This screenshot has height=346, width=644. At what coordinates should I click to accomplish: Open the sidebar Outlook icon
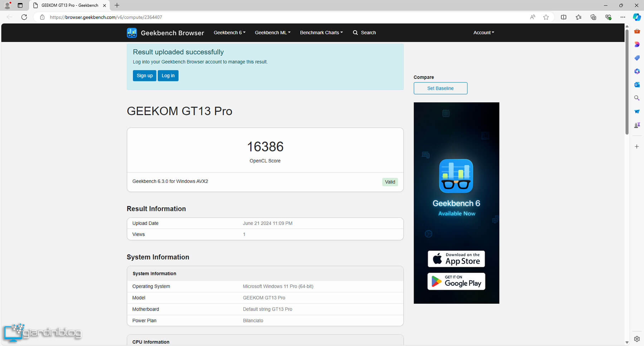637,85
